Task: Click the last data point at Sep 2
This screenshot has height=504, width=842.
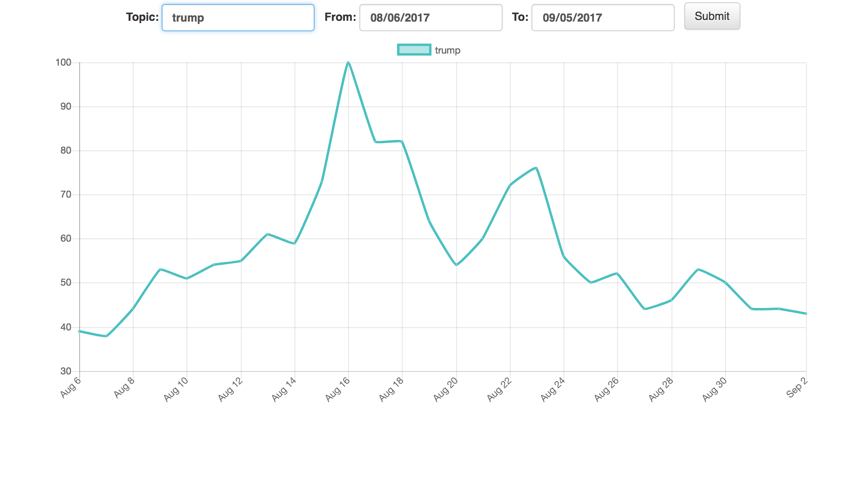Action: click(x=806, y=314)
